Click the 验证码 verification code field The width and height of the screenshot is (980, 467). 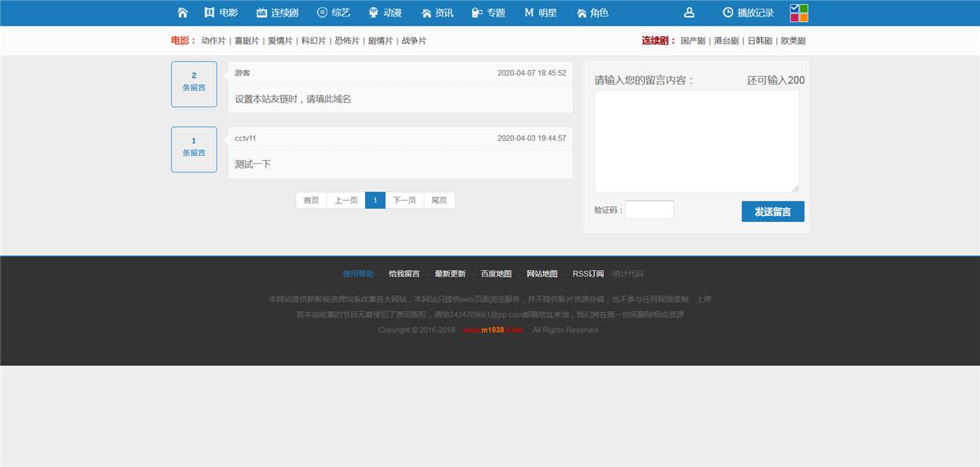click(649, 209)
